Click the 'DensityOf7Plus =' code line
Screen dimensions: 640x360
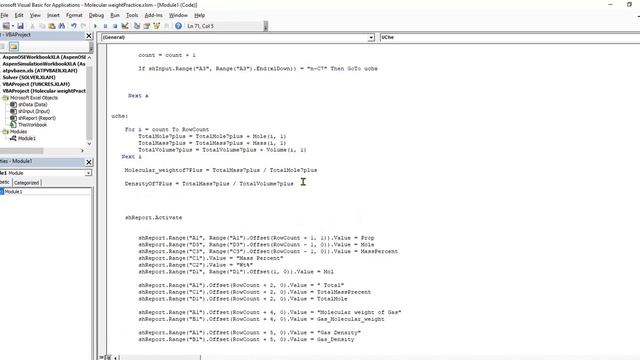209,184
